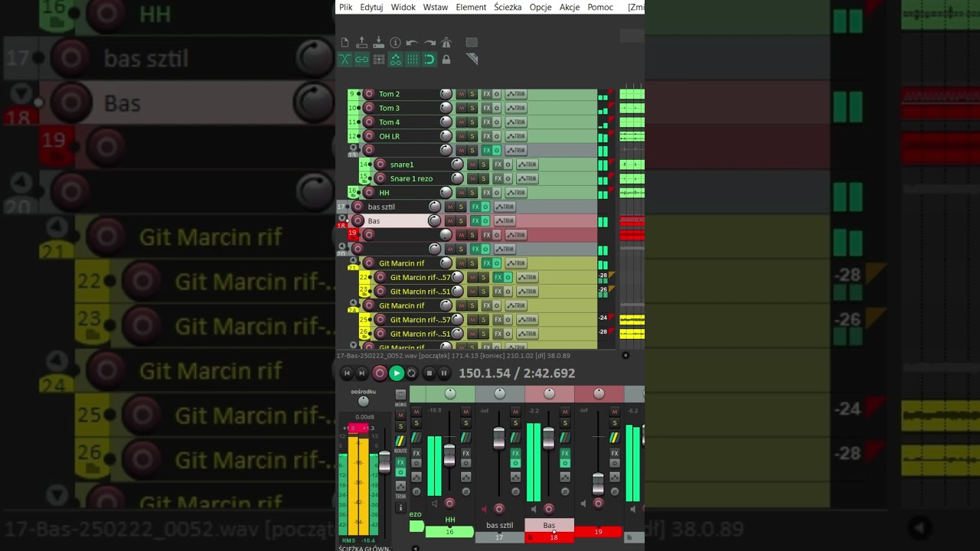
Task: Click TRIM envelope button on Tom 4 track
Action: 516,122
